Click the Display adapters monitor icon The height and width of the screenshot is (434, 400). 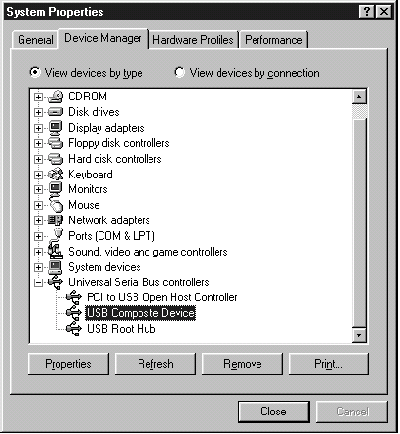tap(55, 128)
